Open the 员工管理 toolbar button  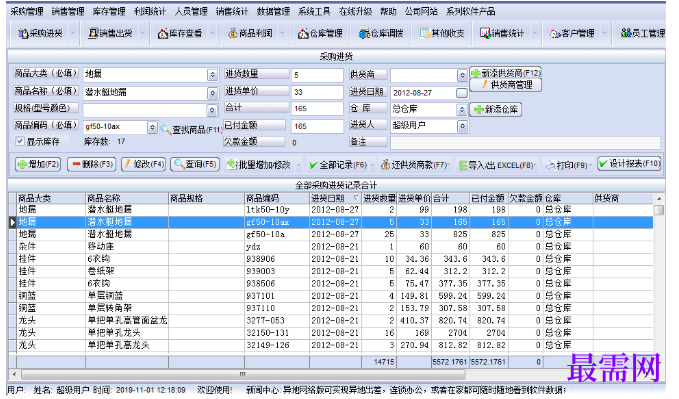click(643, 33)
